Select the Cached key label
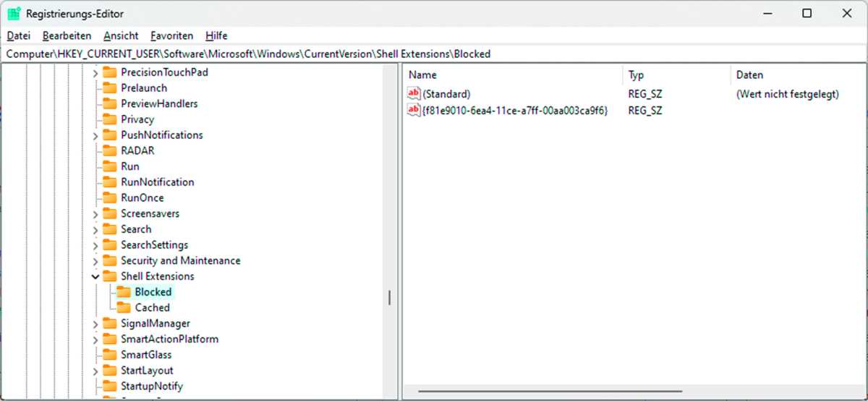Screen dimensions: 868x401 153,308
